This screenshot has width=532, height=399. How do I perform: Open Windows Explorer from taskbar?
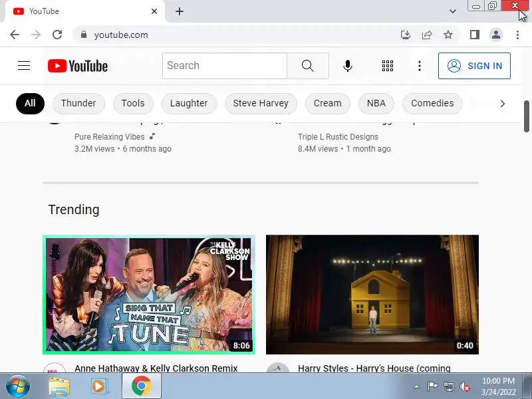59,386
